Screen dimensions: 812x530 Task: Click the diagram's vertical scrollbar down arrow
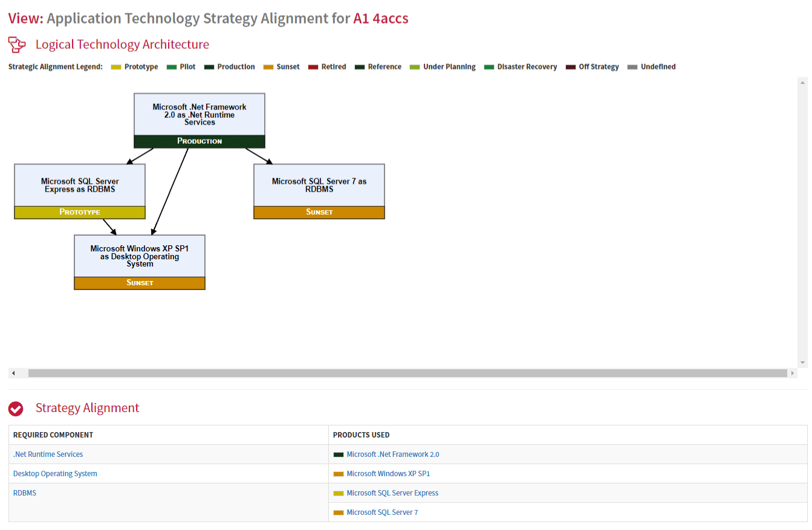click(803, 363)
